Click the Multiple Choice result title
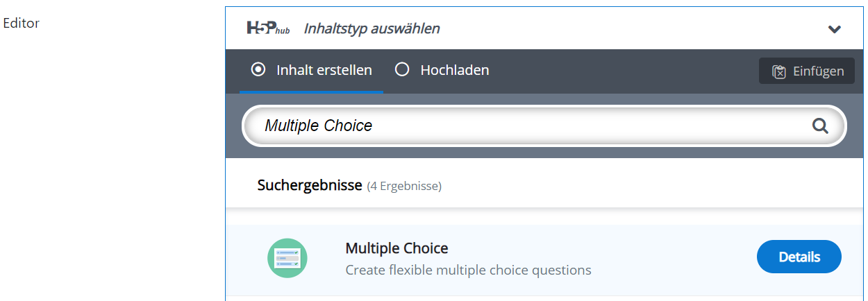Viewport: 868px width, 301px height. pos(397,248)
